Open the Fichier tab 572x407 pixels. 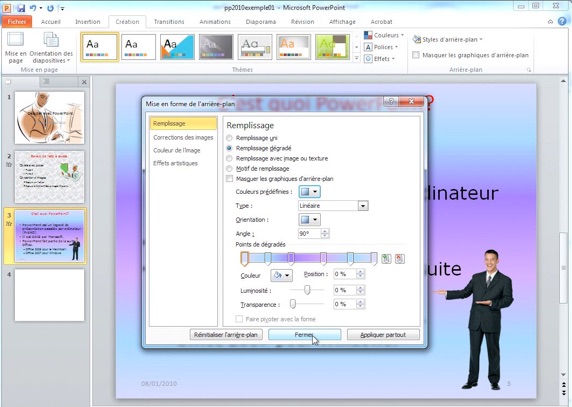tap(17, 22)
